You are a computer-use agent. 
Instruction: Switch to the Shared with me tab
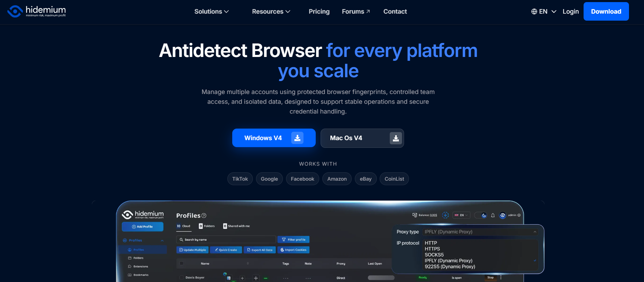[x=236, y=226]
